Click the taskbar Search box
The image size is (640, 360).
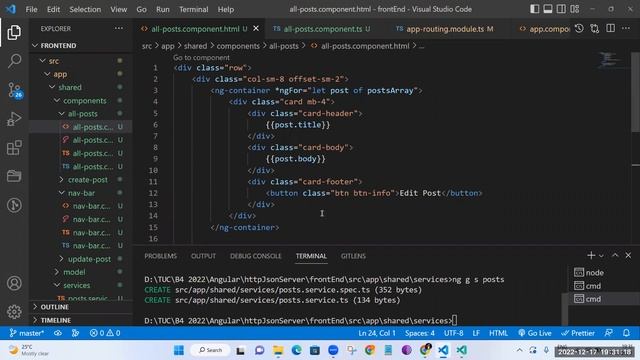(210, 350)
